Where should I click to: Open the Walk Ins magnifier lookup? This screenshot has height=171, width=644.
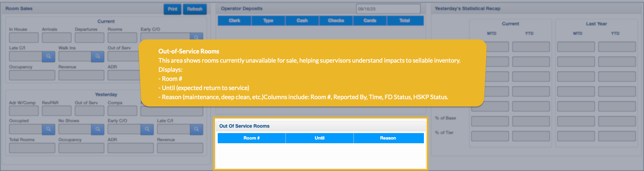(98, 57)
